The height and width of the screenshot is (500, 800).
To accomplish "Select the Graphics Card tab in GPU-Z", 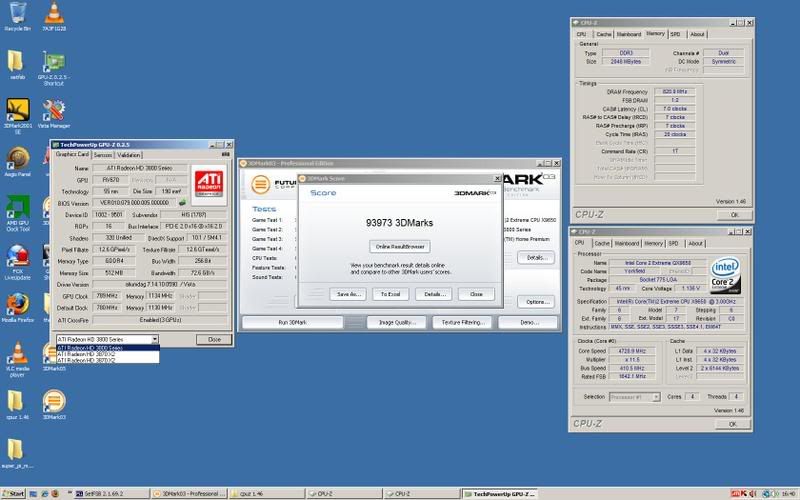I will [72, 154].
